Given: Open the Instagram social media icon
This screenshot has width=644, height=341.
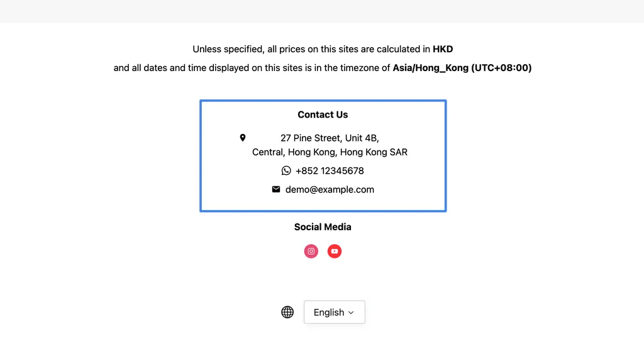Looking at the screenshot, I should [x=311, y=251].
